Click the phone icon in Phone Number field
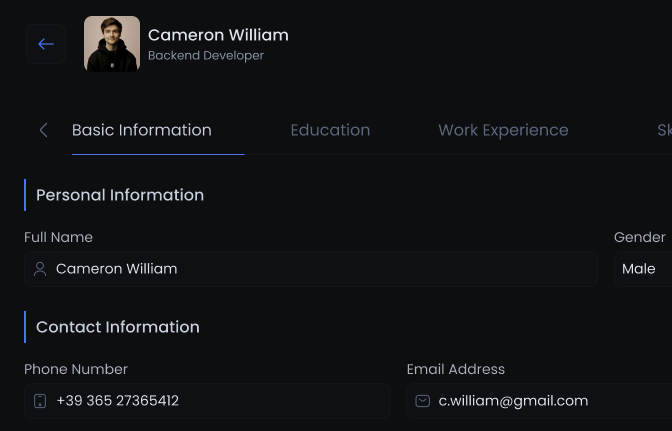 40,401
